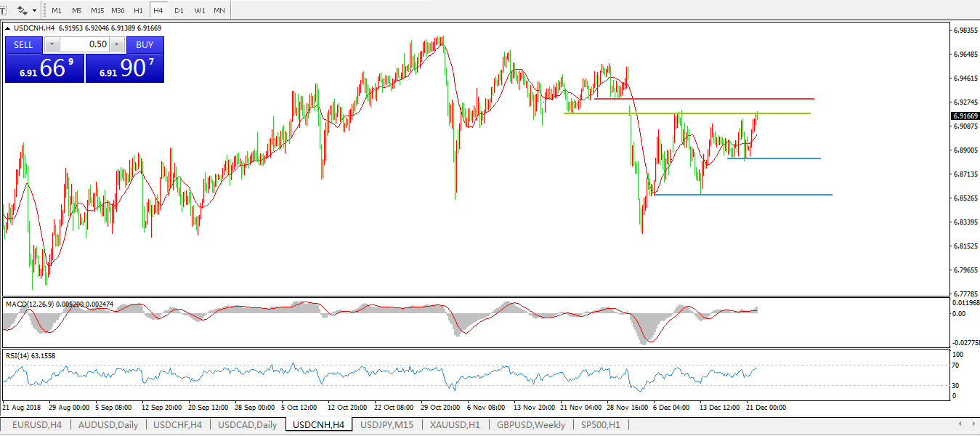Viewport: 980px width, 436px height.
Task: Select the MN monthly timeframe
Action: pos(219,11)
